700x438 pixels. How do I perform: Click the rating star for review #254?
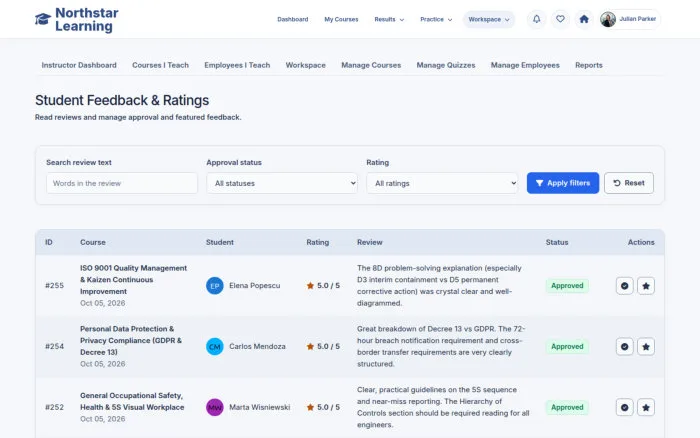coord(310,346)
